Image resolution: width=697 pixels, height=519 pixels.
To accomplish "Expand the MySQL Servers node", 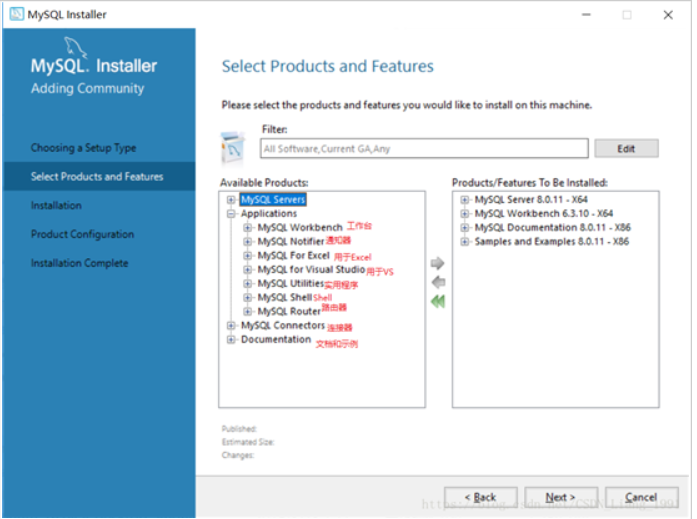I will coord(231,200).
